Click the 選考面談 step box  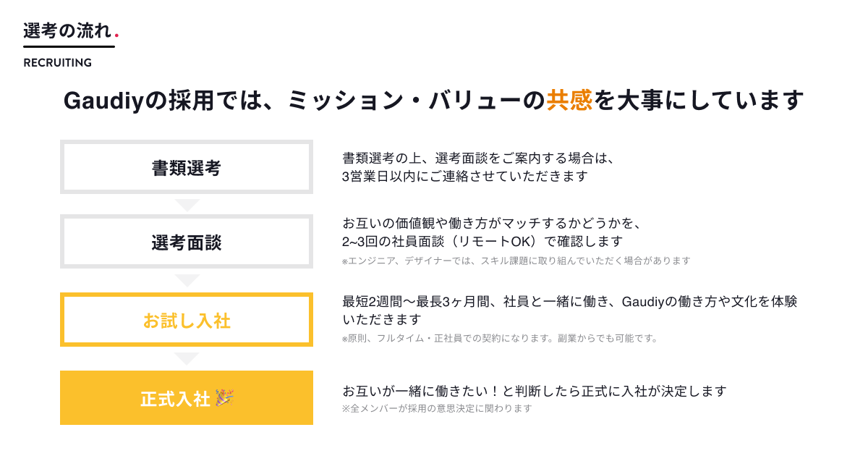pos(187,242)
